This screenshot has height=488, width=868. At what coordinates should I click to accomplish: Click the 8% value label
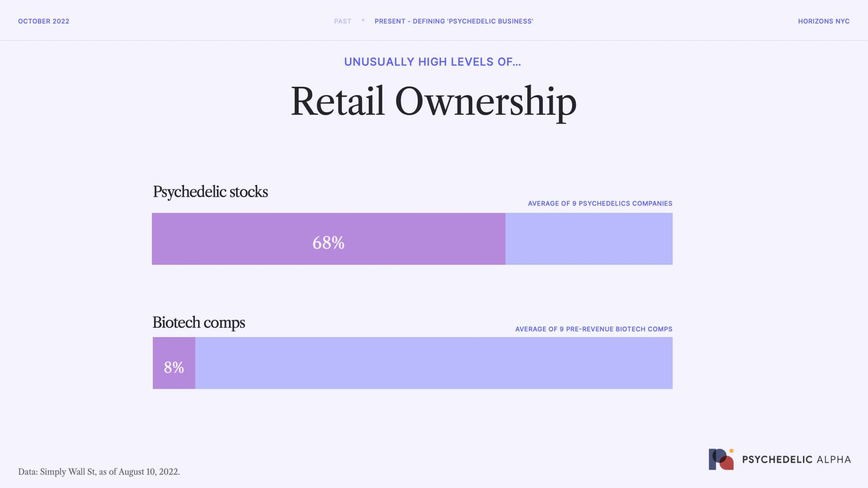[x=174, y=367]
